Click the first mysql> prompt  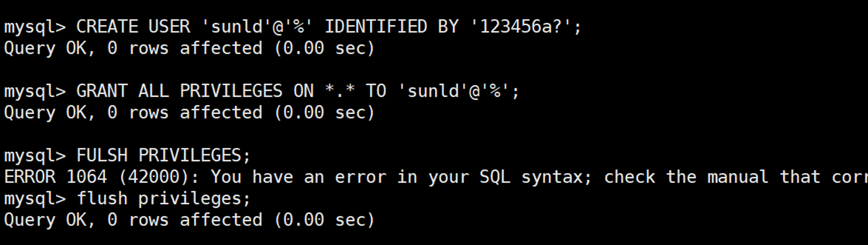[x=35, y=27]
